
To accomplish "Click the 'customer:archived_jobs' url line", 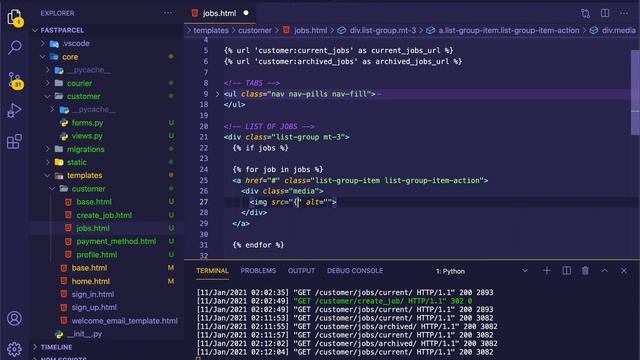I will click(342, 61).
